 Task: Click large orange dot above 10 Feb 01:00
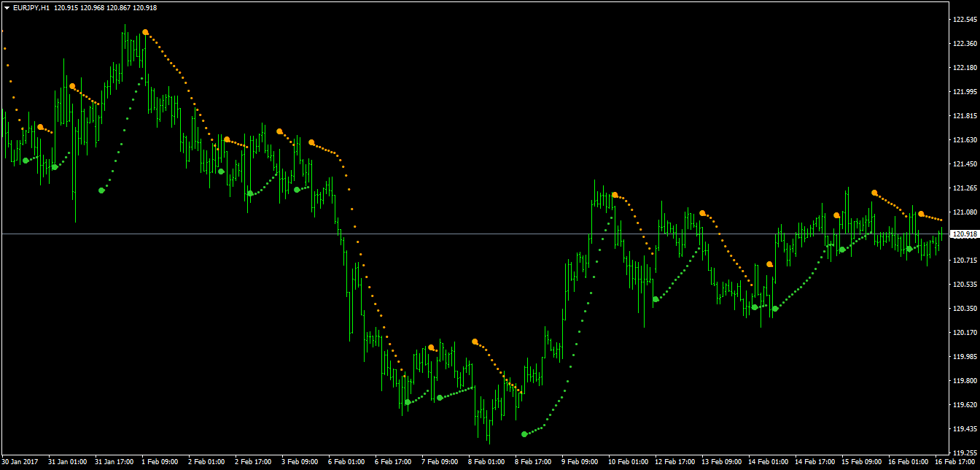[615, 195]
